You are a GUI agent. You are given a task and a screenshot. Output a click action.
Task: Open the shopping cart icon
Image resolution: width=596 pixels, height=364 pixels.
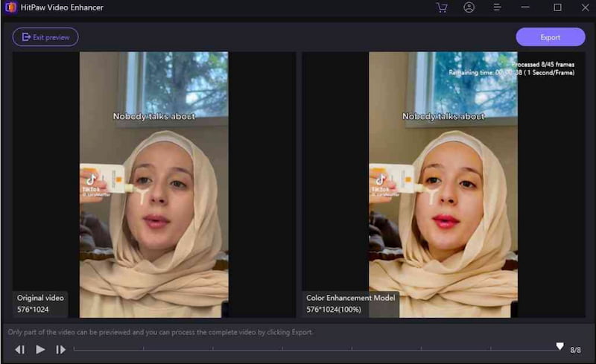441,7
